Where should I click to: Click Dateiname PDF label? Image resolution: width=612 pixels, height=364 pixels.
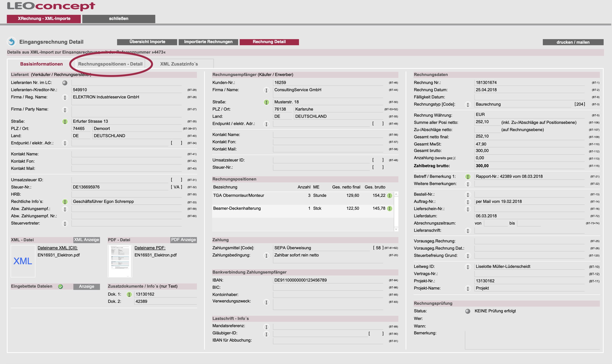click(x=150, y=248)
